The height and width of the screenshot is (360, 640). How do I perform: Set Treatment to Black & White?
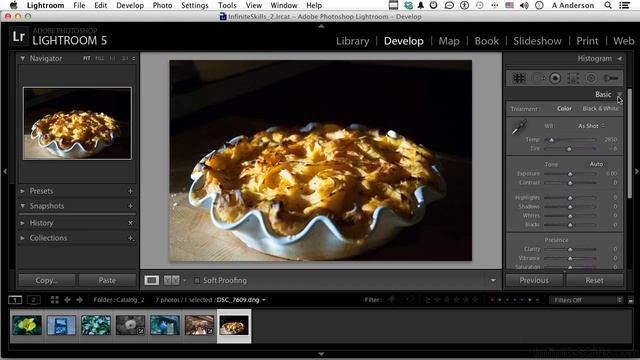click(600, 109)
